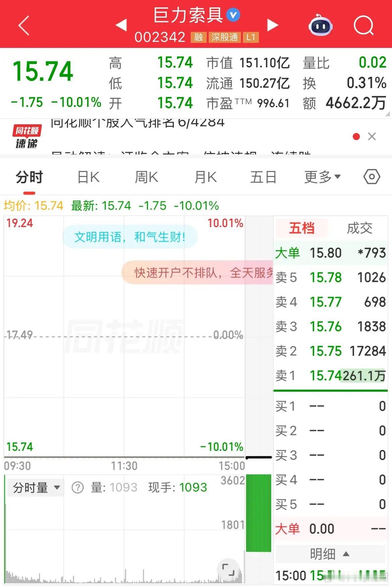Tap the 卖5 15.78 order row
Screen dimensions: 392x586
(x=330, y=277)
